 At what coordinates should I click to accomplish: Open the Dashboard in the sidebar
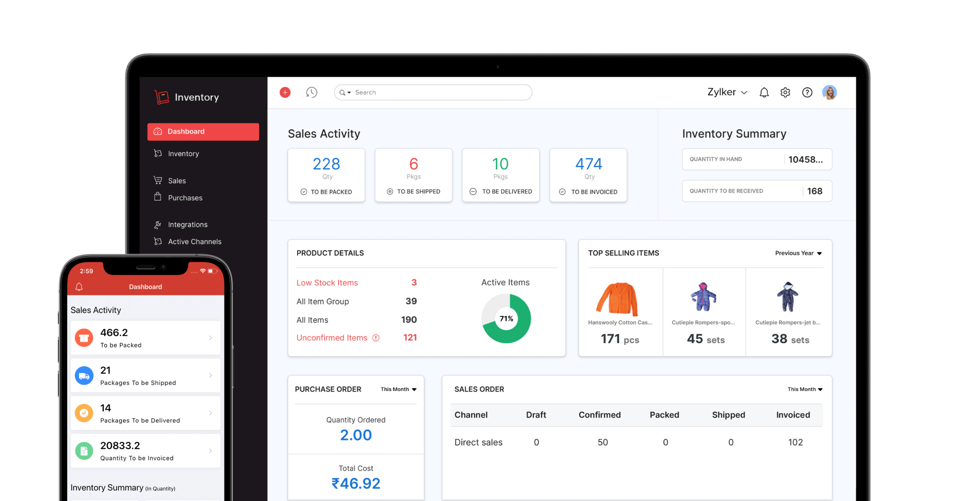pos(186,131)
